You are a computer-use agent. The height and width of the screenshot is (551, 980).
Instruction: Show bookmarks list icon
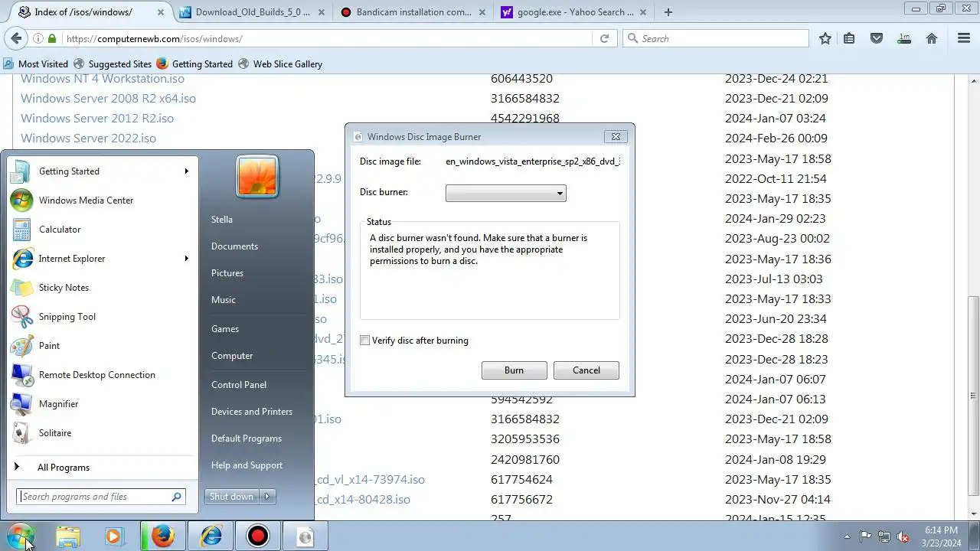(x=849, y=38)
